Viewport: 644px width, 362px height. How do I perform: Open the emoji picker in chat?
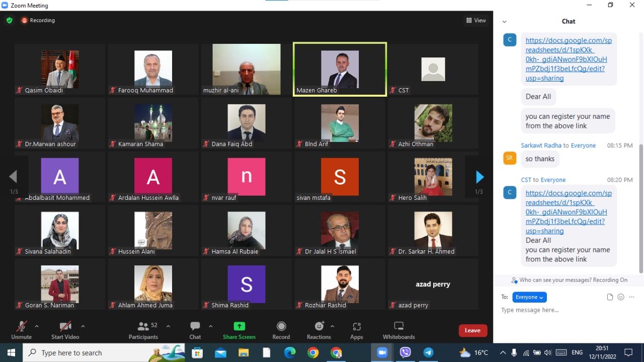(x=621, y=297)
